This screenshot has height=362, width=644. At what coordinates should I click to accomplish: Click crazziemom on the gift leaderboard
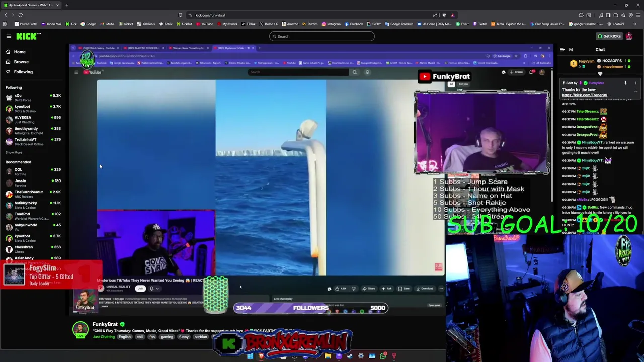point(613,67)
